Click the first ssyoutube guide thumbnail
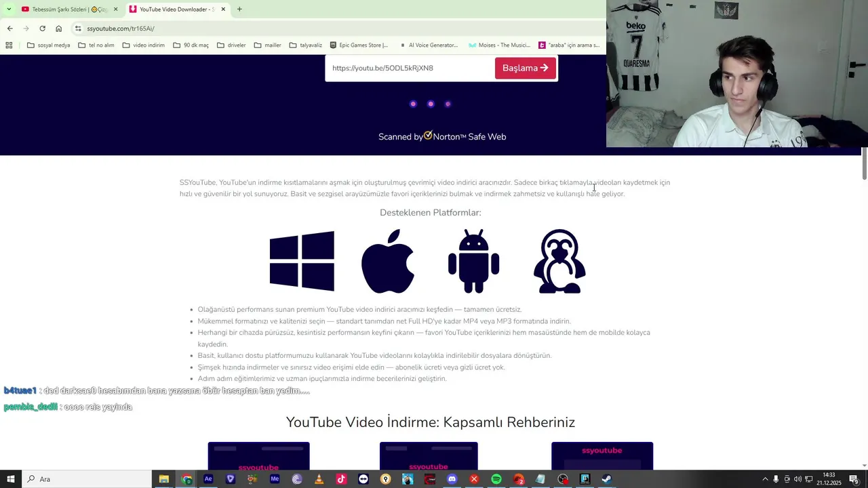 tap(258, 455)
